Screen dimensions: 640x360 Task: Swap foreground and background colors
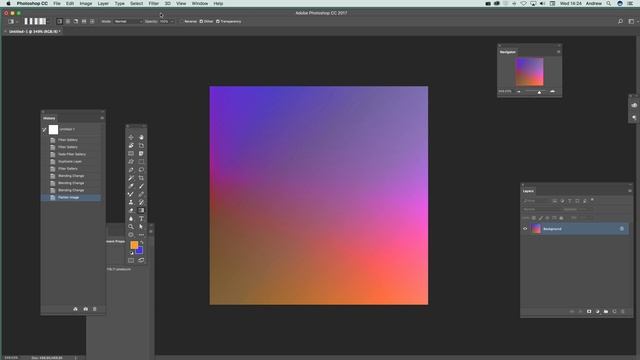[142, 243]
